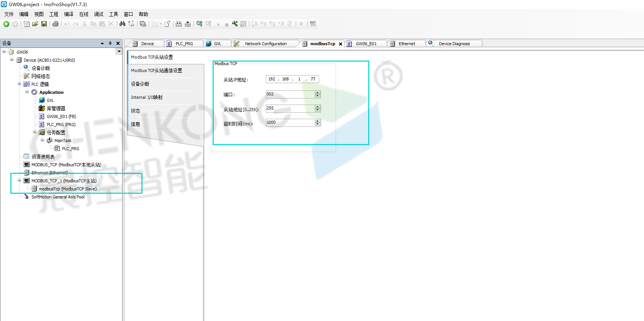
Task: Select 库管理器 library manager in device tree
Action: click(x=56, y=108)
